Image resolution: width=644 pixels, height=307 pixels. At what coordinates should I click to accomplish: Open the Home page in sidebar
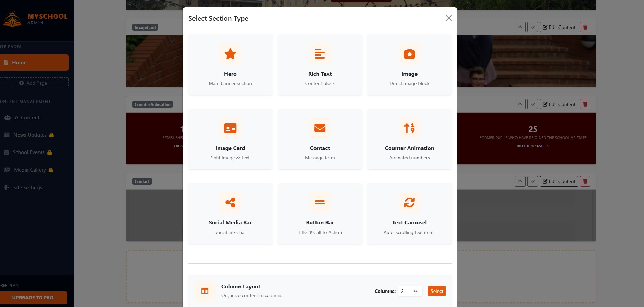[34, 63]
